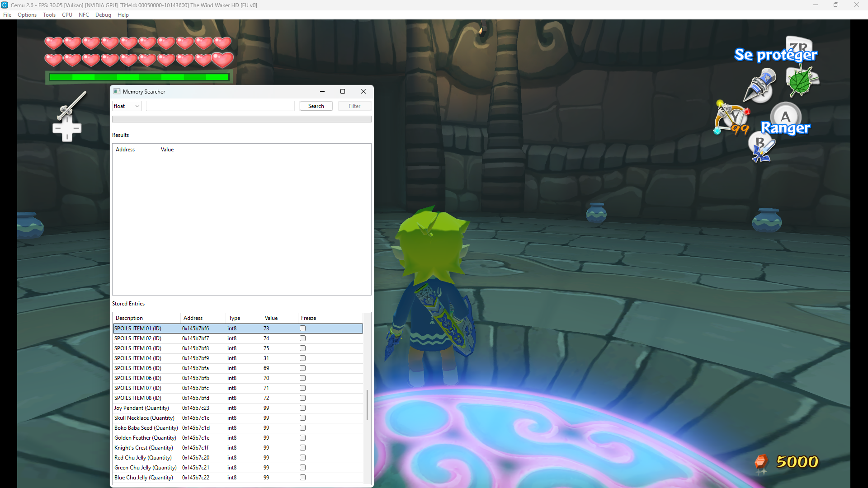Click the Description column header
The image size is (868, 488).
146,318
